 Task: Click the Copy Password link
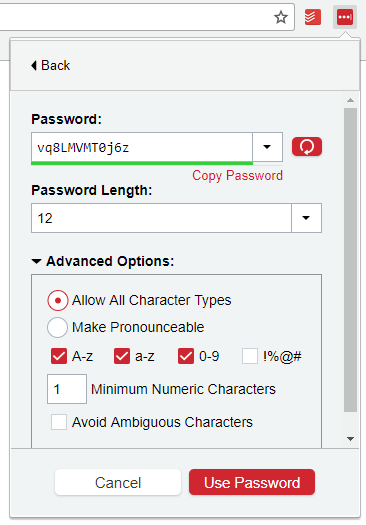click(237, 175)
